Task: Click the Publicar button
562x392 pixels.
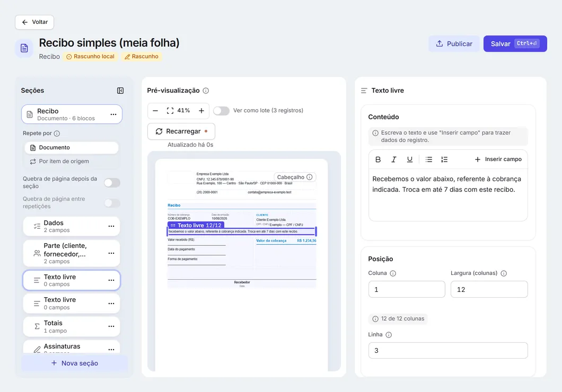Action: tap(454, 43)
